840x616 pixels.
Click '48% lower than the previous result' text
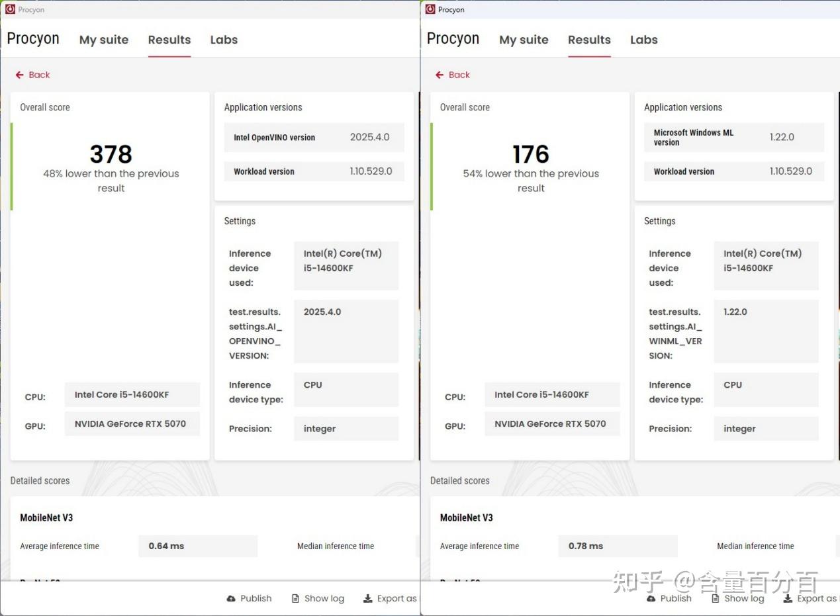111,181
